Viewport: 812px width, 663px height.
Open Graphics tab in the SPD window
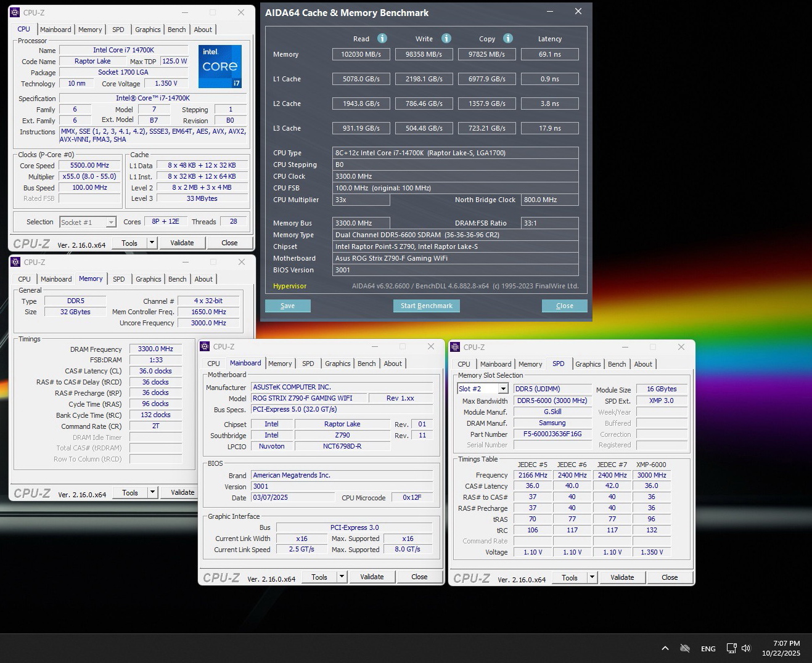pos(588,364)
